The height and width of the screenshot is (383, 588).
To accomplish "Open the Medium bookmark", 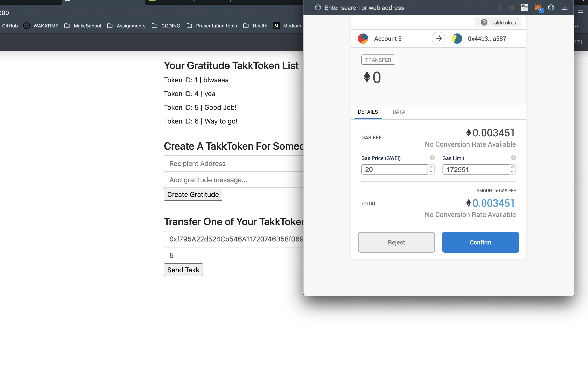I will click(288, 26).
